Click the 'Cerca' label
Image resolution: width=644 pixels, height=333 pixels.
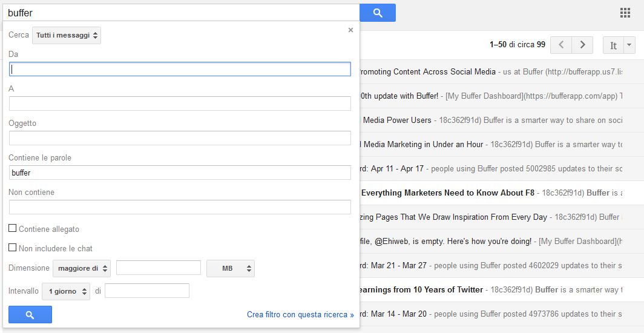(19, 35)
